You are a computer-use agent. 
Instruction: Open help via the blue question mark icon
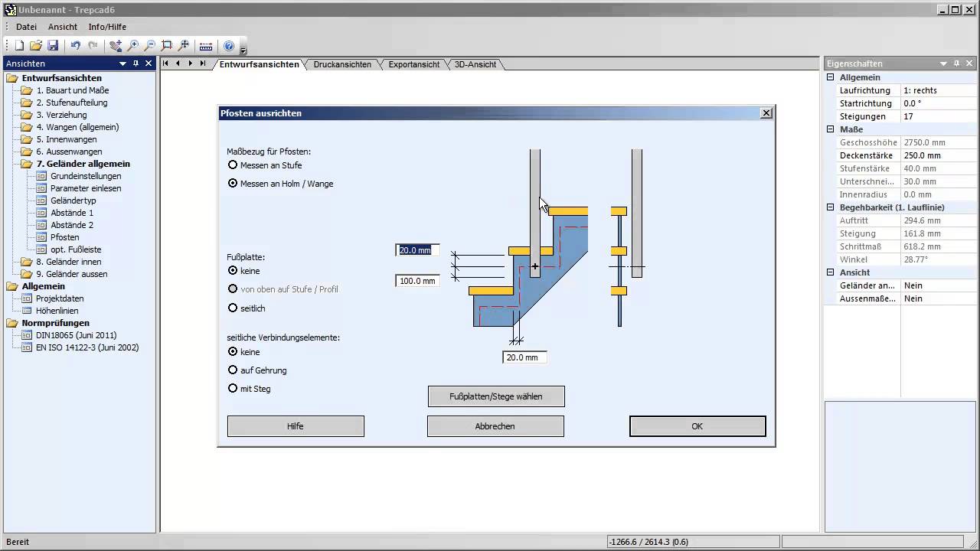229,46
